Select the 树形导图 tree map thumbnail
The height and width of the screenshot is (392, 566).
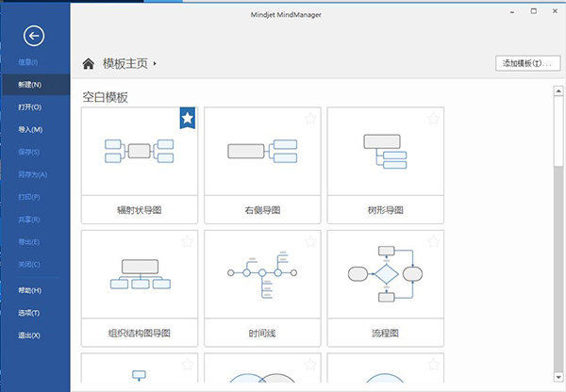pyautogui.click(x=386, y=151)
